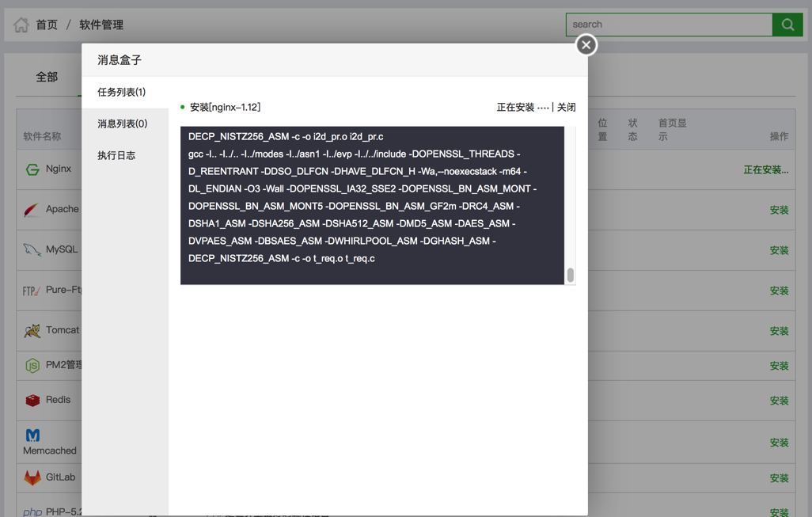The width and height of the screenshot is (812, 517).
Task: Click the install log scrollbar thumb
Action: [570, 275]
